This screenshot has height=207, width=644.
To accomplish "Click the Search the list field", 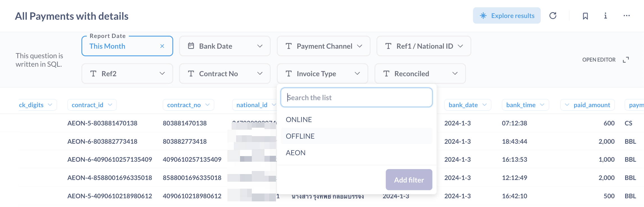I will tap(356, 98).
